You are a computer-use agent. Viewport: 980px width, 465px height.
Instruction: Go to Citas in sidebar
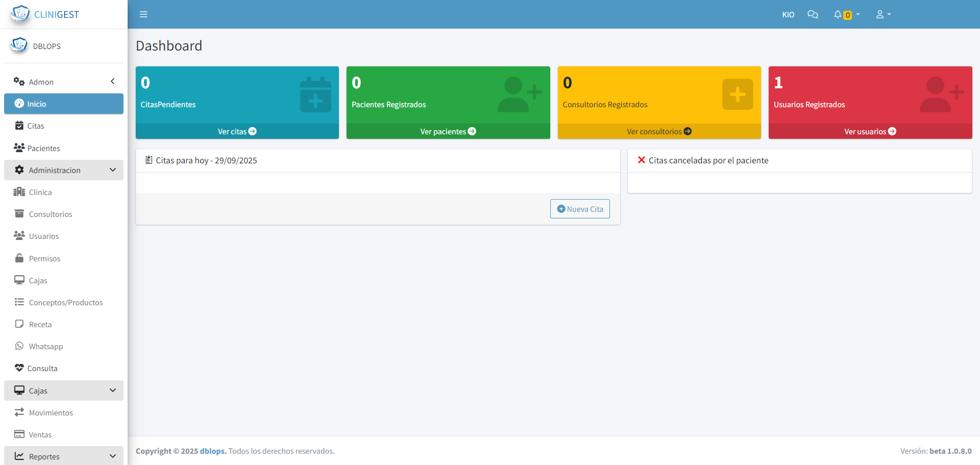coord(35,126)
